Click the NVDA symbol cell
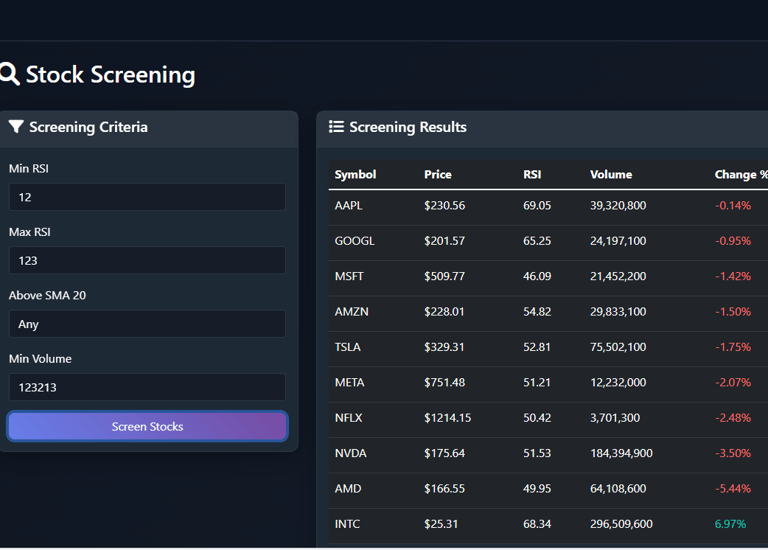Image resolution: width=768 pixels, height=550 pixels. click(351, 453)
